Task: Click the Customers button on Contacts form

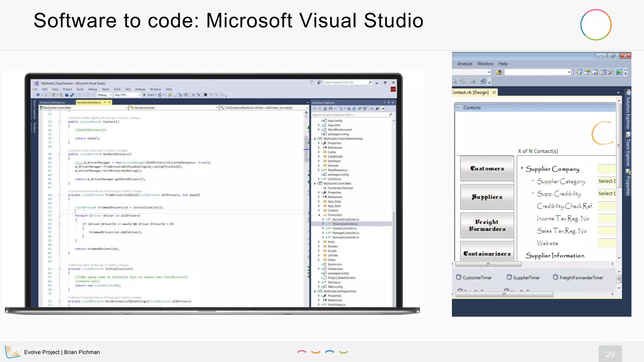Action: pos(487,168)
